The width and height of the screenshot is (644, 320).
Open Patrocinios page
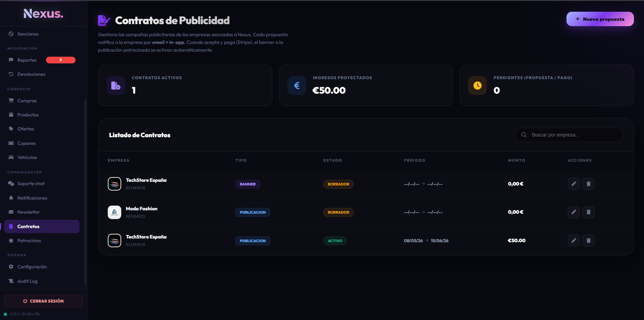coord(42,241)
